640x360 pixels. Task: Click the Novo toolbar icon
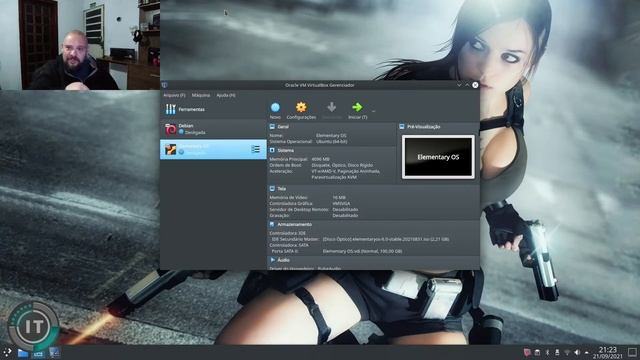275,107
